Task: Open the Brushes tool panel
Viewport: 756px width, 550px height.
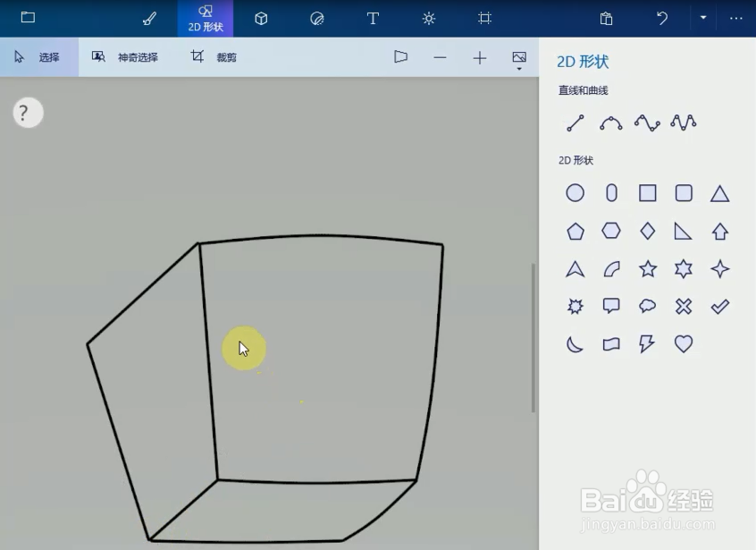Action: (149, 18)
